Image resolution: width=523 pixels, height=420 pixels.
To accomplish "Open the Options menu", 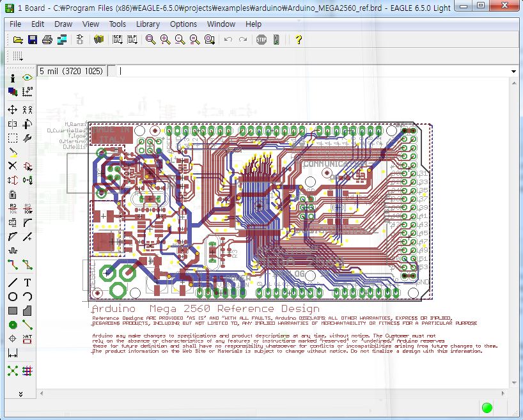I will click(183, 24).
